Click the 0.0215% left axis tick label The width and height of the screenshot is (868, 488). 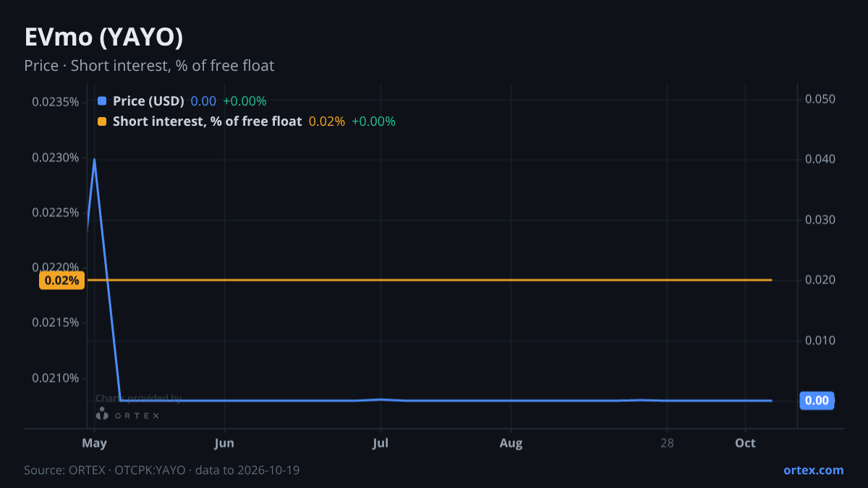click(x=56, y=322)
